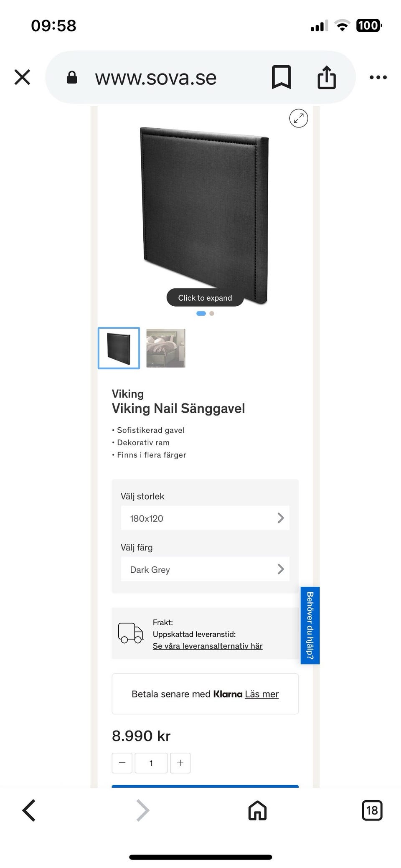
Task: Open the 180x120 size dropdown
Action: pyautogui.click(x=205, y=518)
